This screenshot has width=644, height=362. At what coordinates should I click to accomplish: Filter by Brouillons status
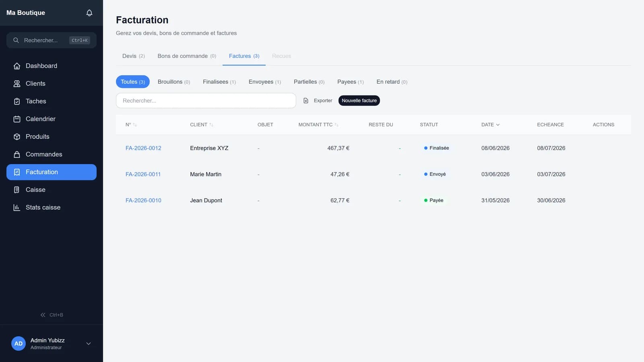point(174,82)
